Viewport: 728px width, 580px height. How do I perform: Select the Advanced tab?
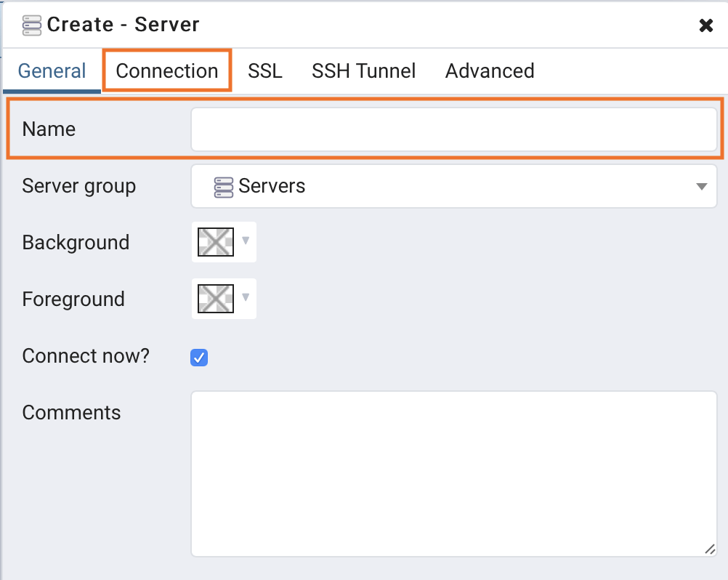tap(490, 71)
